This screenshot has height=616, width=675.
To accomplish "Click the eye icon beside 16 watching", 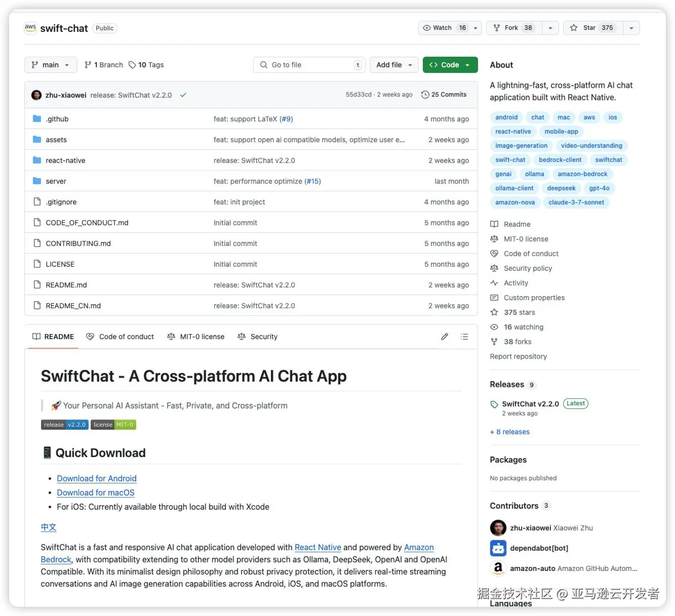I will (x=494, y=327).
